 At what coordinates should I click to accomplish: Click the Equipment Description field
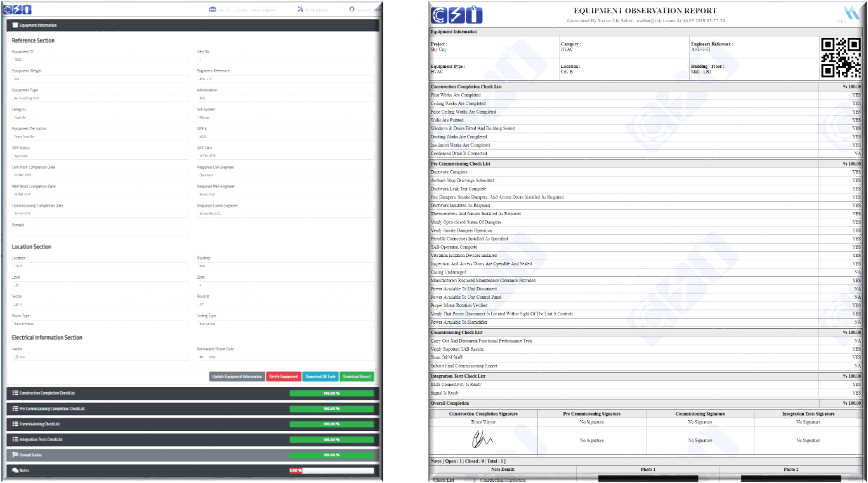(x=100, y=136)
